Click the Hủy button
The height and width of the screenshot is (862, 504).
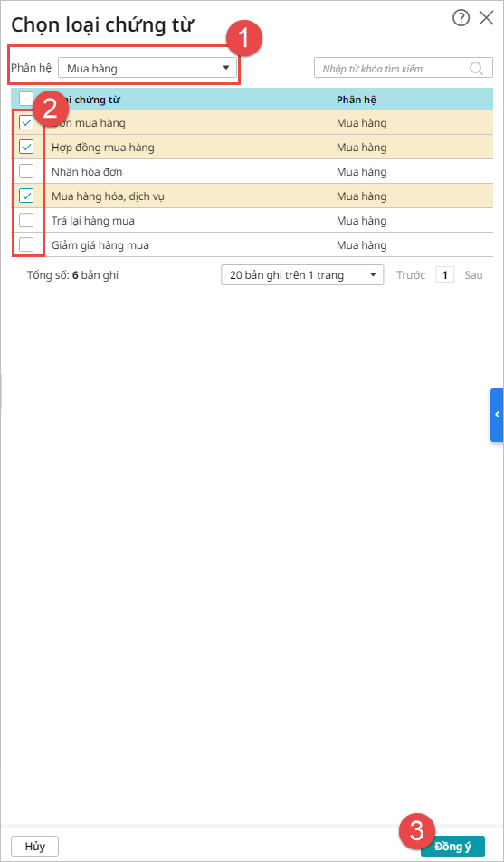tap(35, 846)
